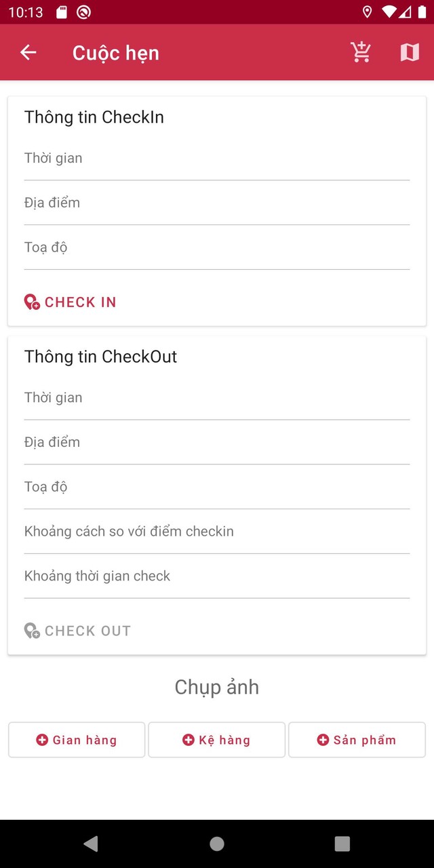
Task: Open the map icon in header
Action: (410, 52)
